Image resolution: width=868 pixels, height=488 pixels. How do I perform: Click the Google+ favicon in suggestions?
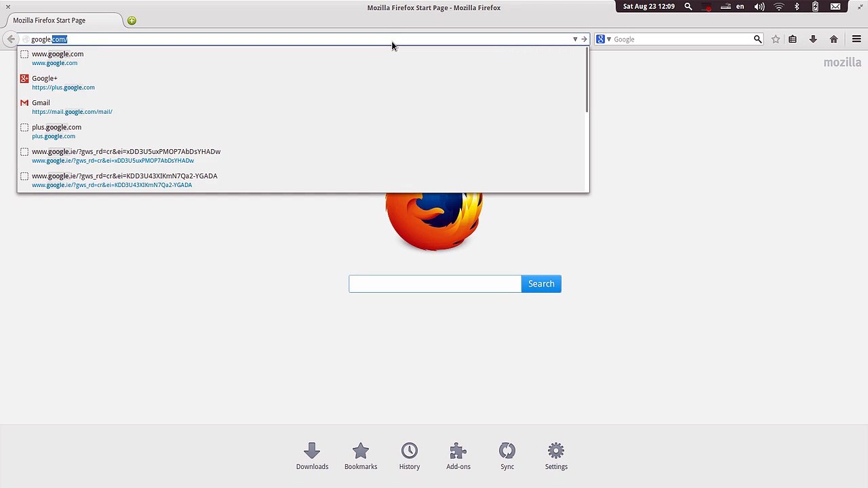tap(24, 79)
